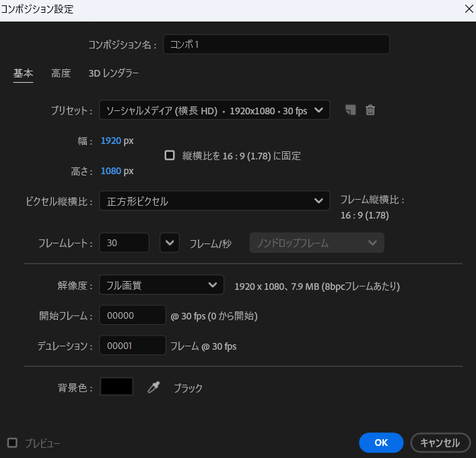Confirm with the OK button
Viewport: 476px width, 458px height.
pyautogui.click(x=380, y=443)
